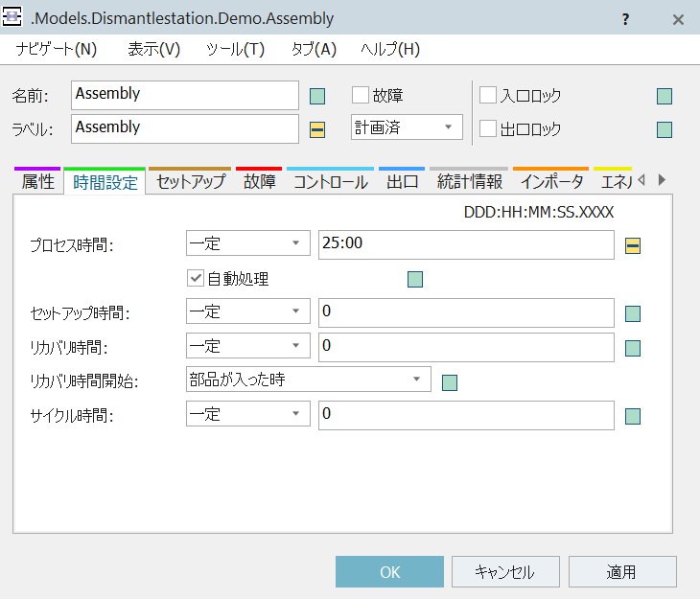Select the 時間設定 tab

coord(105,182)
